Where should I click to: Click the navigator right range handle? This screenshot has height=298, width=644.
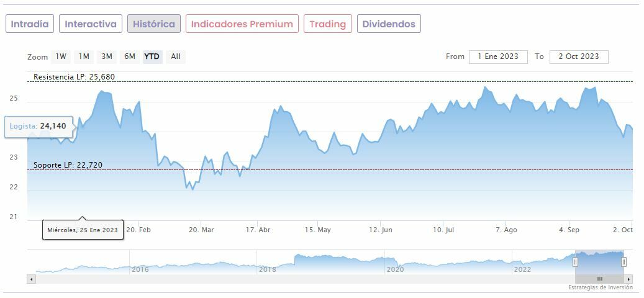(624, 262)
